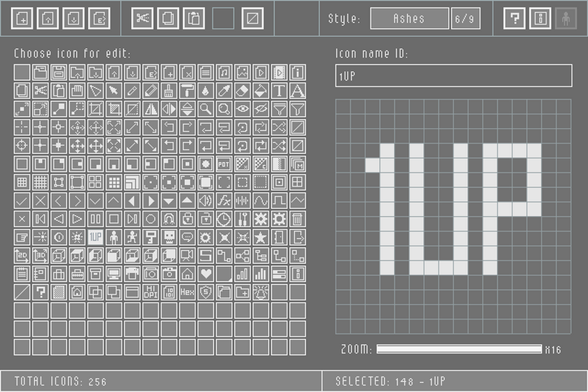This screenshot has width=588, height=392.
Task: Select the fx function icon
Action: tap(224, 200)
